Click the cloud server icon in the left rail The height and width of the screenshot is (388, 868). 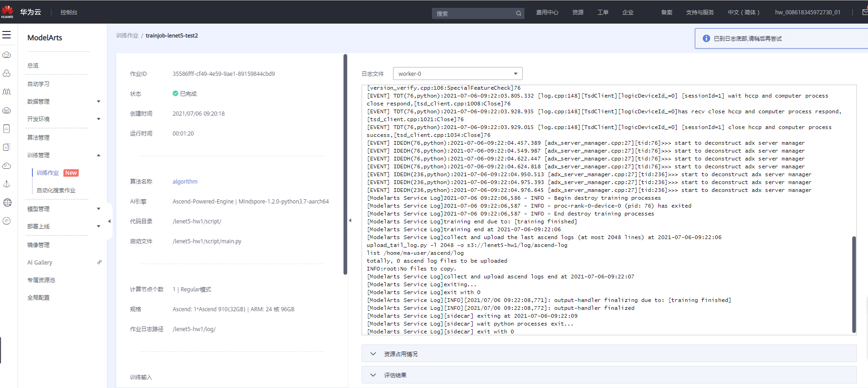pos(6,55)
